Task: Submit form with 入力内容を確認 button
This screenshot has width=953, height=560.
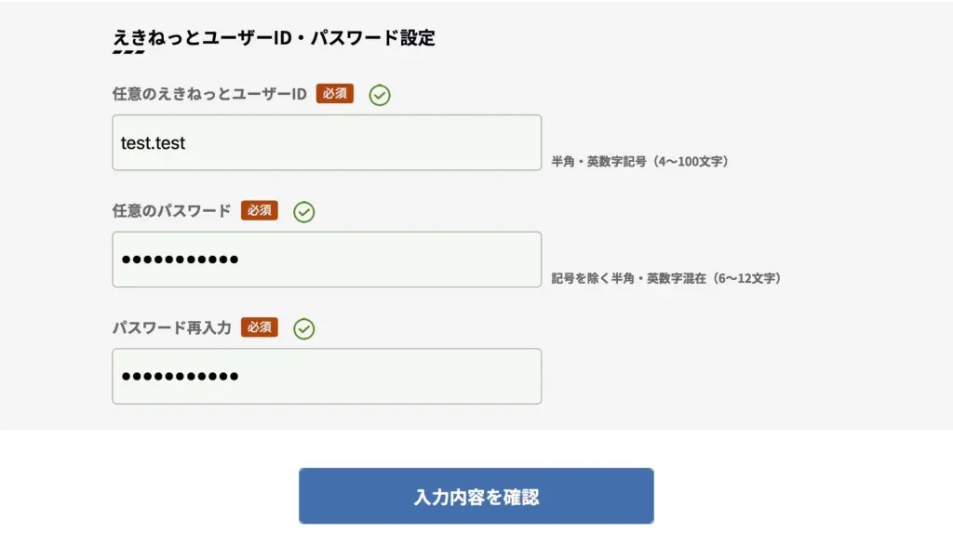Action: tap(476, 496)
